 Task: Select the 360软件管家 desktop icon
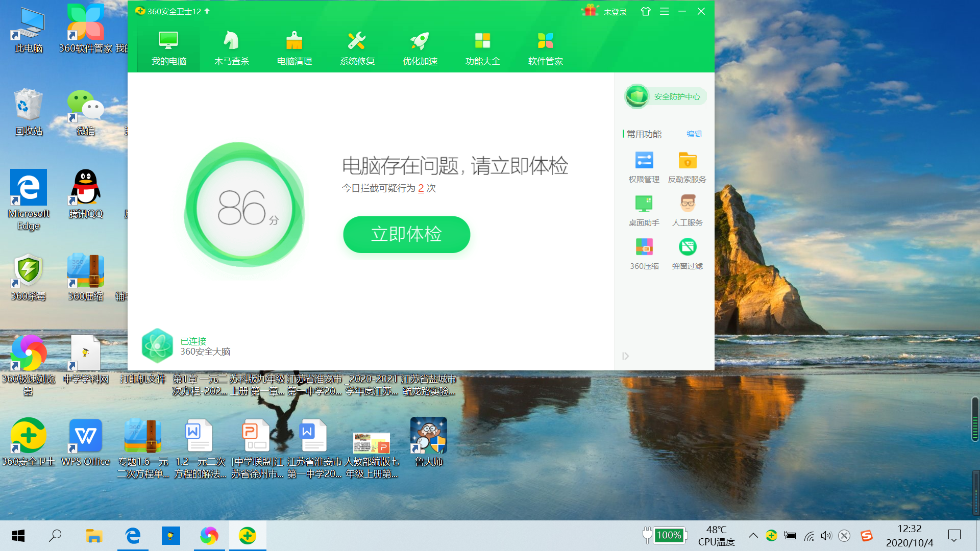tap(86, 30)
